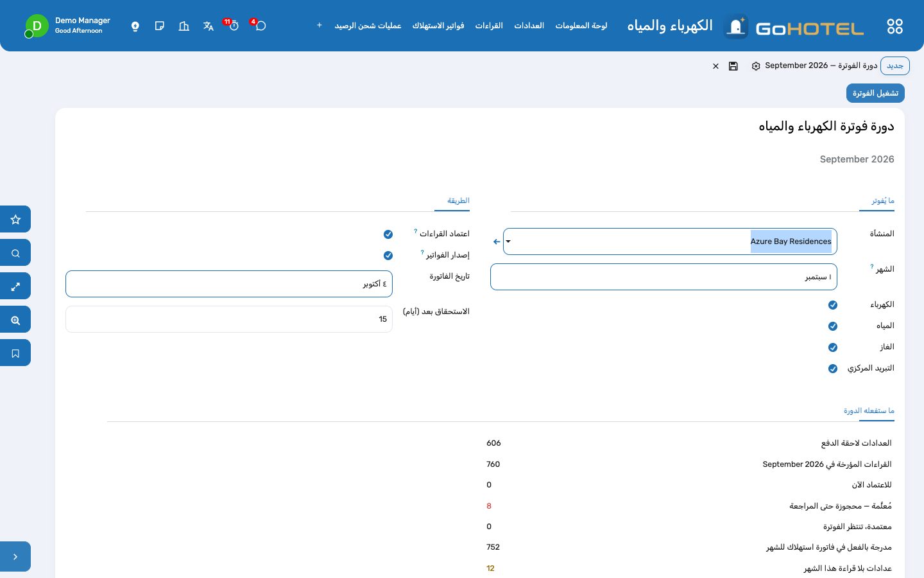Screen dimensions: 924x578
Task: Click the الاستحقاق بعد (أيام) field showing 15
Action: pos(229,319)
